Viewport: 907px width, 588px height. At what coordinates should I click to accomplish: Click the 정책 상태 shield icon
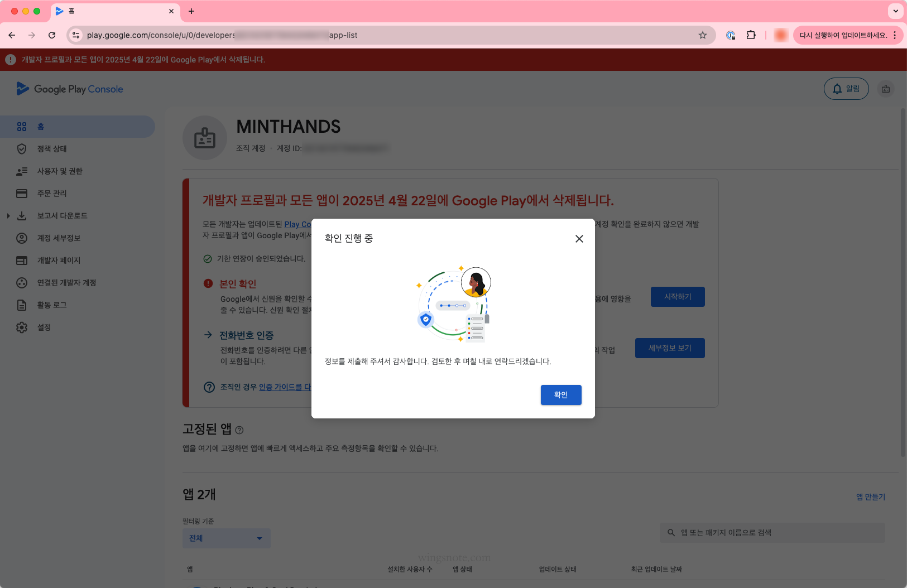pyautogui.click(x=22, y=149)
